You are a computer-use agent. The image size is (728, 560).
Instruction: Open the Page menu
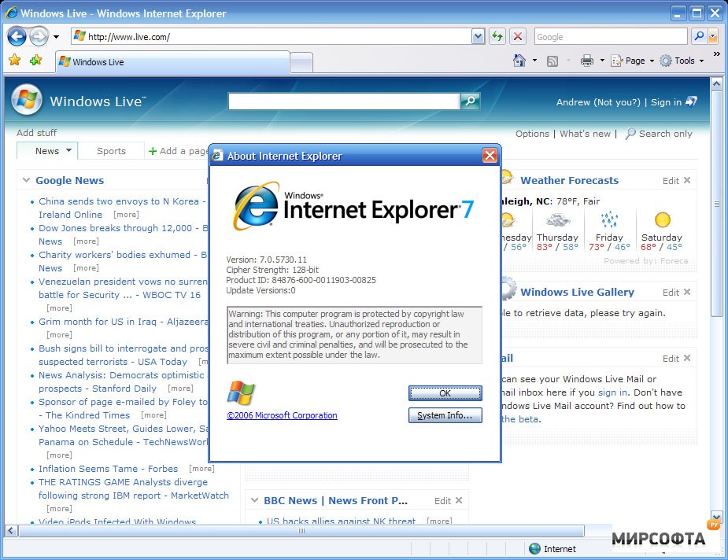(632, 61)
